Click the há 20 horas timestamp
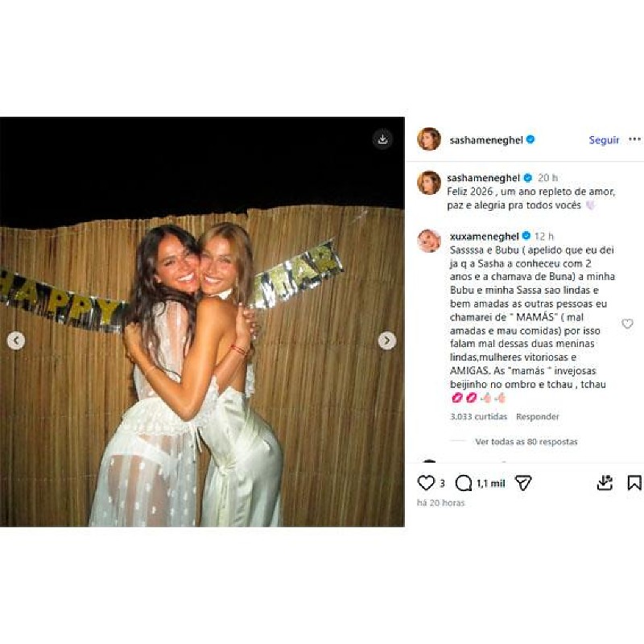This screenshot has width=644, height=644. 440,503
